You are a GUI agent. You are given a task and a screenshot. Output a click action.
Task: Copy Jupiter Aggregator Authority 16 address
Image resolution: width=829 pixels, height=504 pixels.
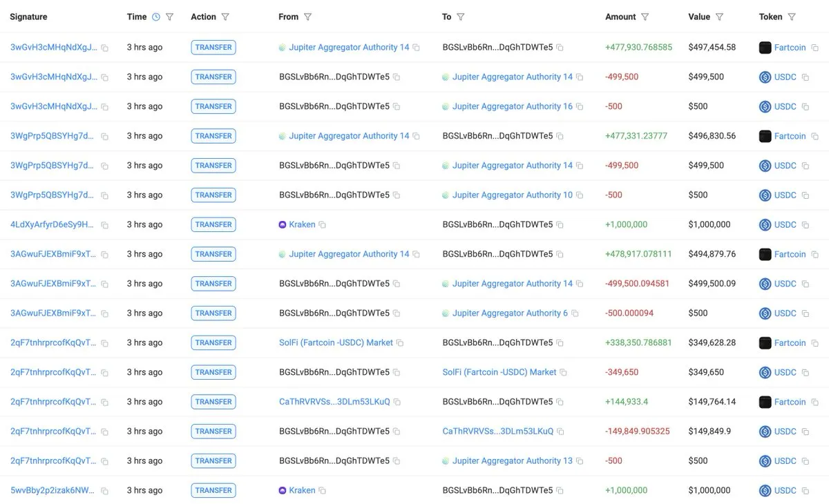[x=580, y=107]
